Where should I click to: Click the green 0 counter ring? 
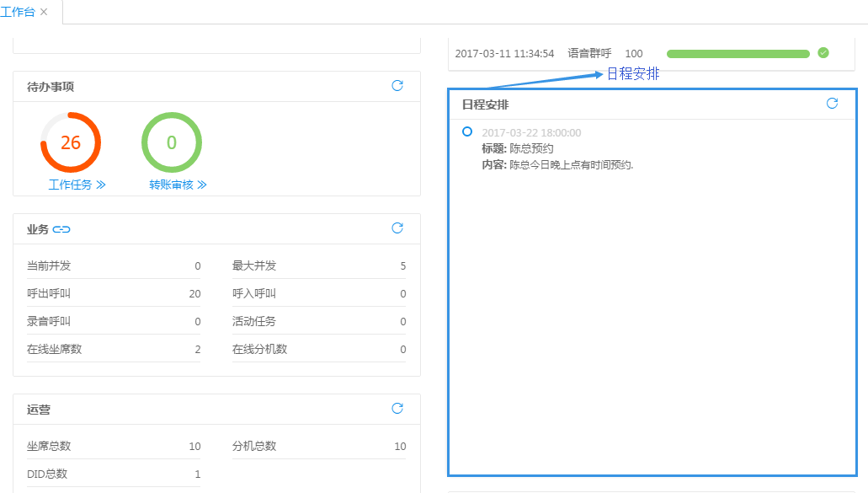[x=172, y=142]
